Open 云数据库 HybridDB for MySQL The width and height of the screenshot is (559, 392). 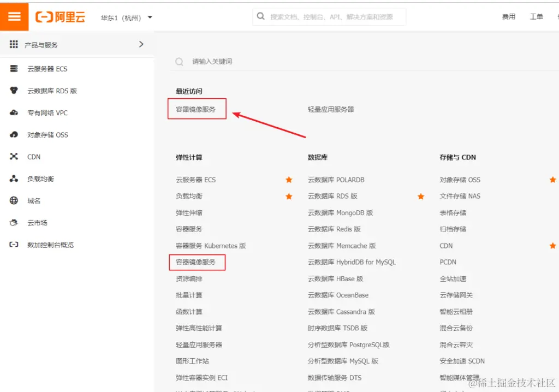352,262
